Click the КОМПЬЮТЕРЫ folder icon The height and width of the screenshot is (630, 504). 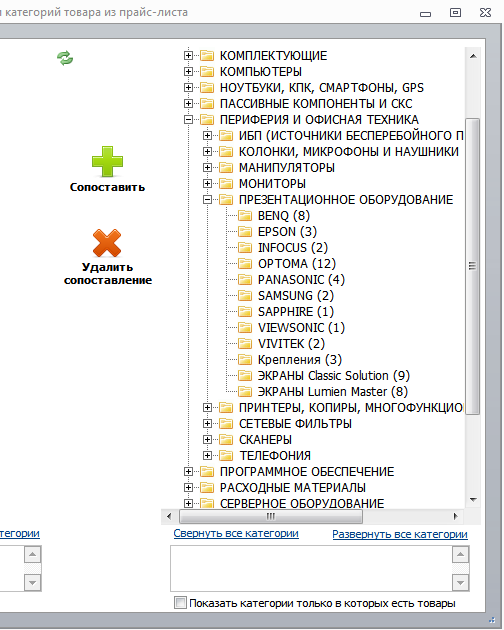(x=207, y=72)
